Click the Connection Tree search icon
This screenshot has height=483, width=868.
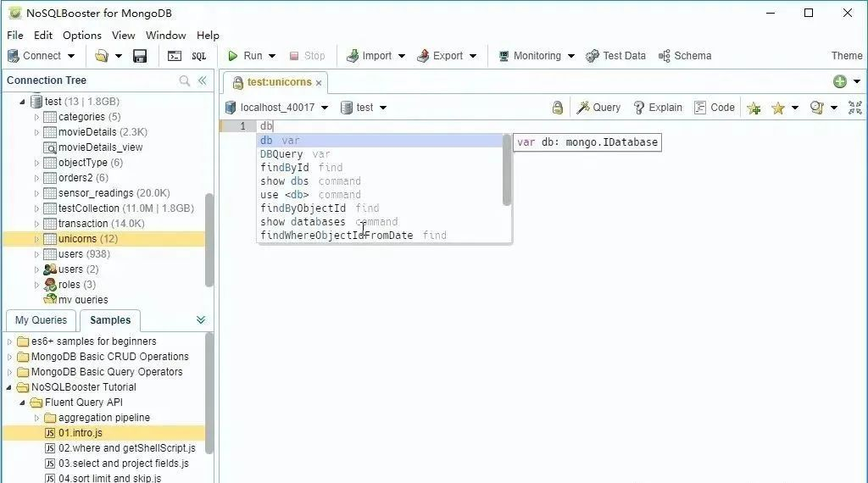[x=185, y=80]
